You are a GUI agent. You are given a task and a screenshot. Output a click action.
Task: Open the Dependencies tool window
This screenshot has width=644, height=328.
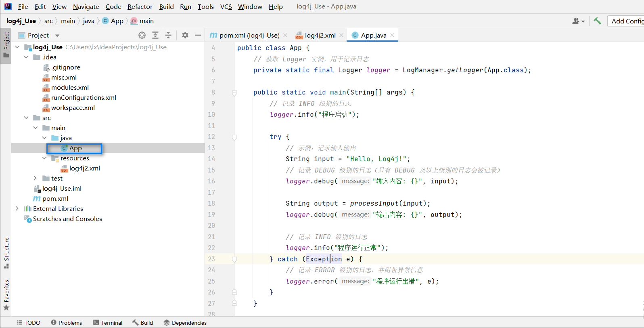click(185, 323)
